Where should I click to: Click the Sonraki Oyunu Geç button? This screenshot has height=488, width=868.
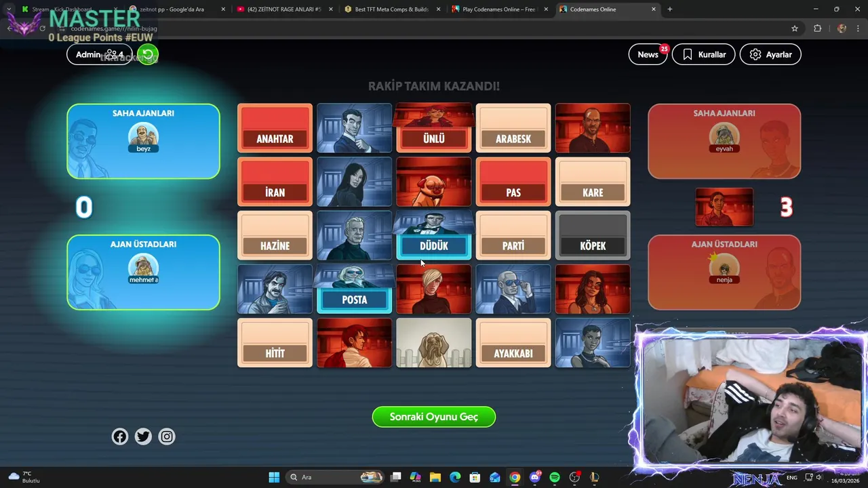tap(434, 417)
